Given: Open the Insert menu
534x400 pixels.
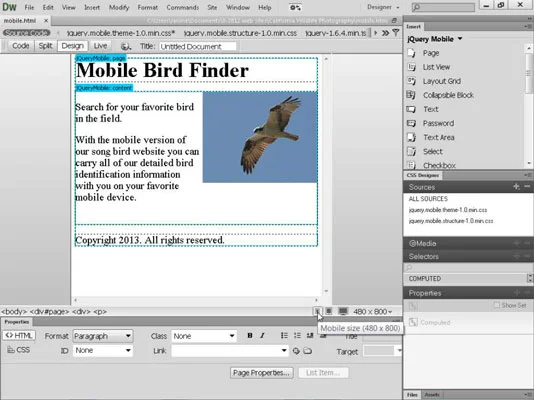Looking at the screenshot, I should pos(92,7).
